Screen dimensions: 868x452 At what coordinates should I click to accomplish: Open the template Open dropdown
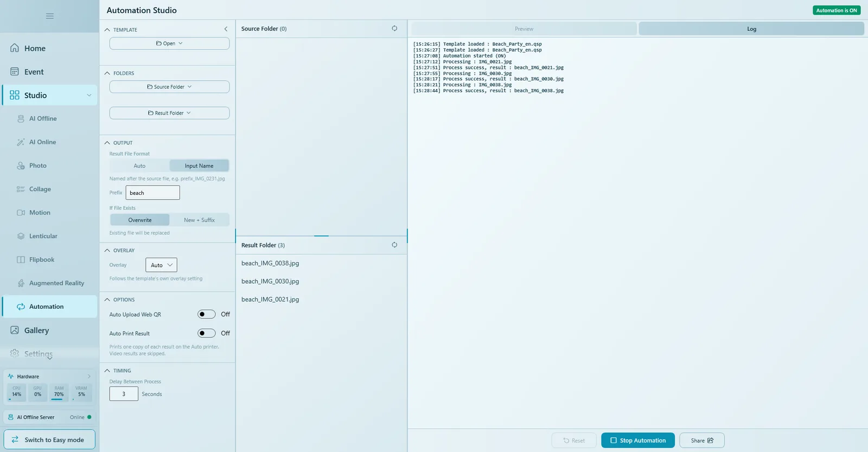coord(169,43)
